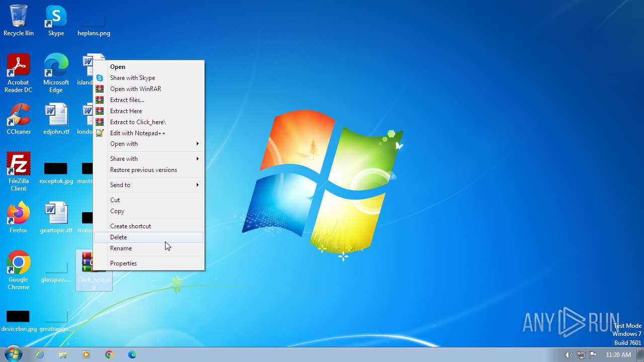This screenshot has width=644, height=362.
Task: Launch Chrome from the taskbar
Action: (109, 354)
